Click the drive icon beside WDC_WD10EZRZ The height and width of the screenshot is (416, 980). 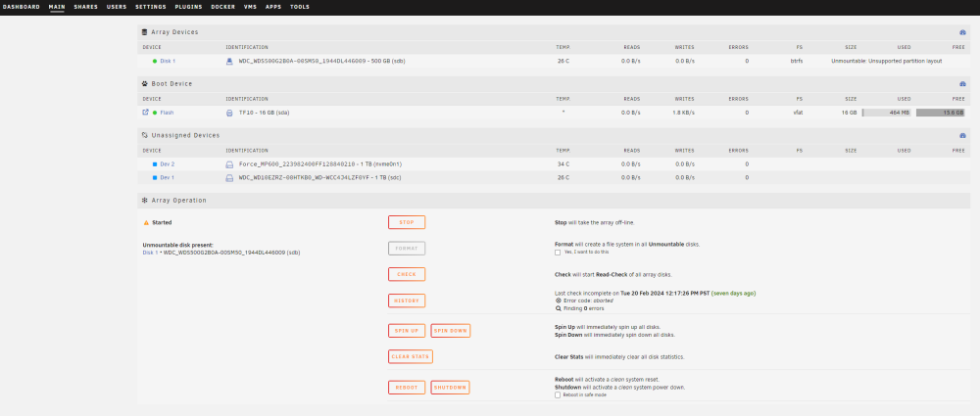click(229, 178)
